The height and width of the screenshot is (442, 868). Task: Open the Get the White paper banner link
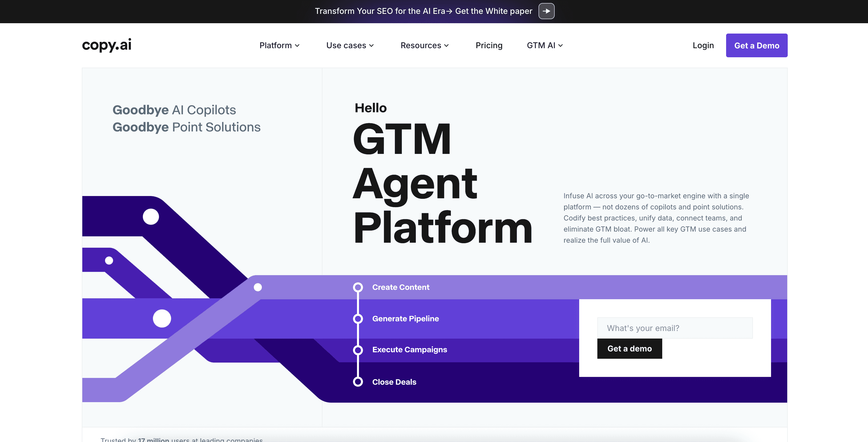tap(493, 11)
